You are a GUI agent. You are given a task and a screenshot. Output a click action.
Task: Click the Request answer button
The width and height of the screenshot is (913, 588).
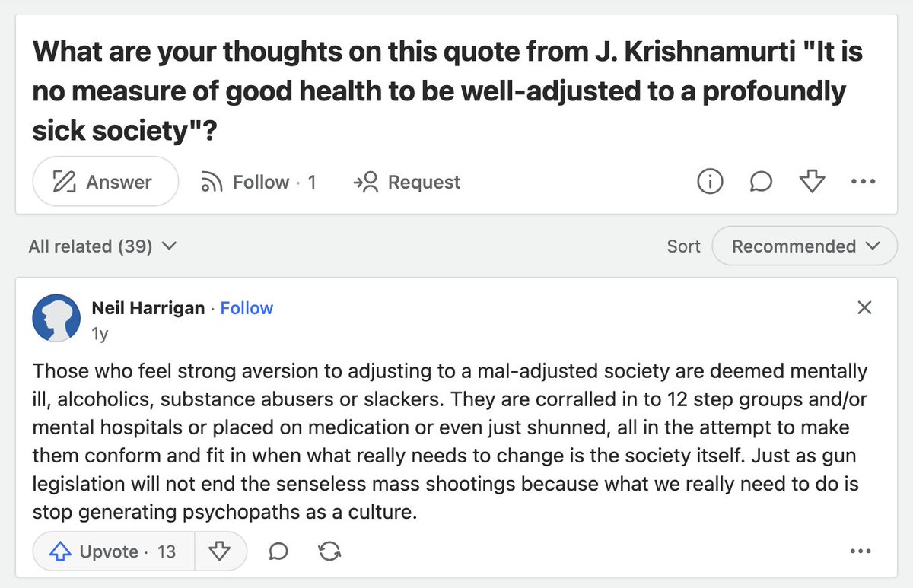[x=407, y=183]
